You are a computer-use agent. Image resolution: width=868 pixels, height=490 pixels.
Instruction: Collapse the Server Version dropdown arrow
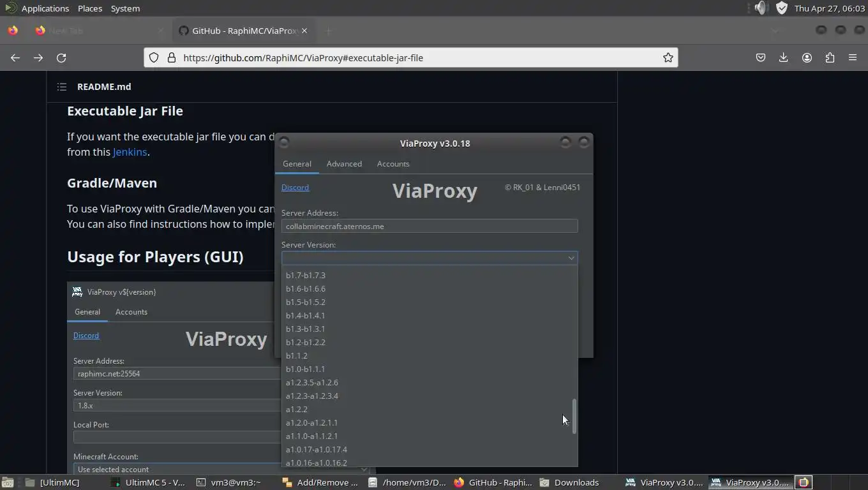571,258
